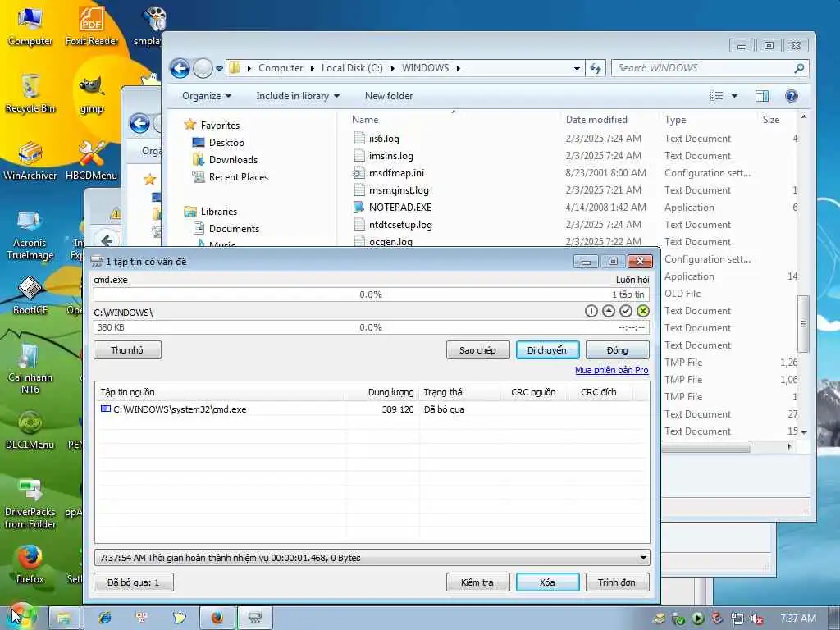
Task: Click the Type column header
Action: click(x=708, y=120)
